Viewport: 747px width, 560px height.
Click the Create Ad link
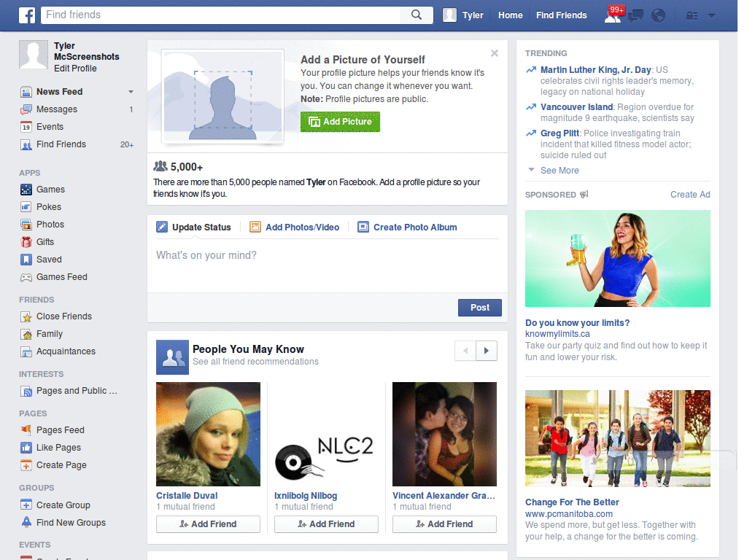coord(690,194)
